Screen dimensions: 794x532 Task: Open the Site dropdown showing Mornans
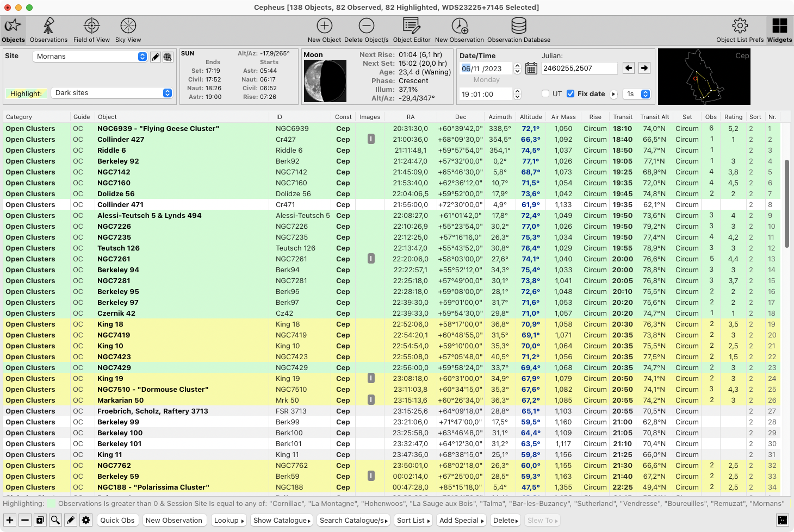90,57
